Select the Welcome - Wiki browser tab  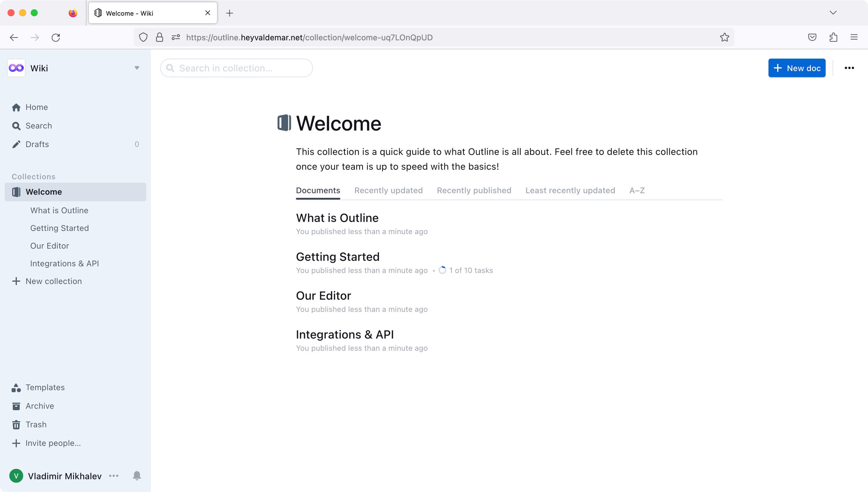click(153, 13)
